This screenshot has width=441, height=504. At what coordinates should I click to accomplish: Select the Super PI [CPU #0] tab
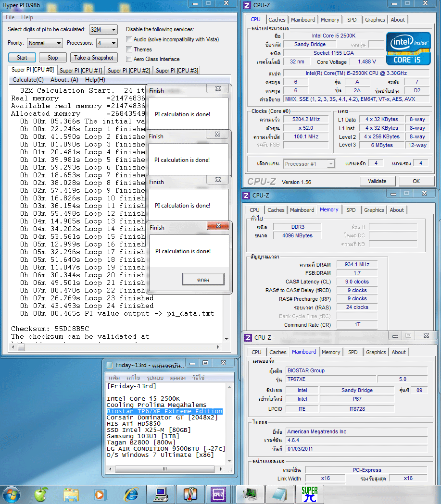coord(33,70)
